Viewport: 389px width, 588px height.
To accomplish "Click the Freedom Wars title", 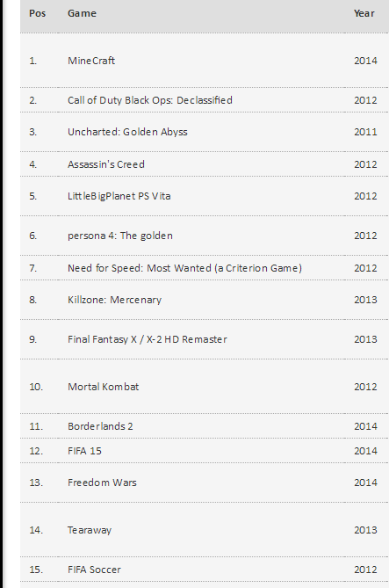I will (102, 483).
